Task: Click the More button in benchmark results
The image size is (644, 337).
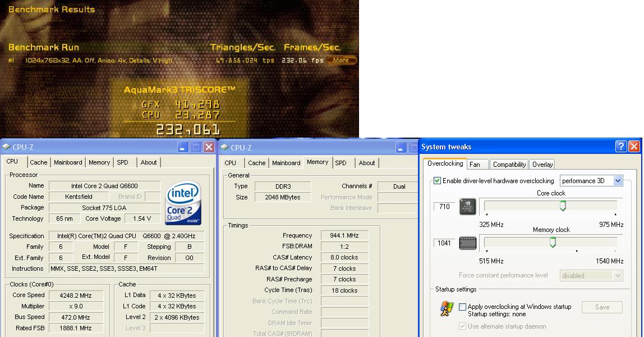Action: click(x=341, y=61)
